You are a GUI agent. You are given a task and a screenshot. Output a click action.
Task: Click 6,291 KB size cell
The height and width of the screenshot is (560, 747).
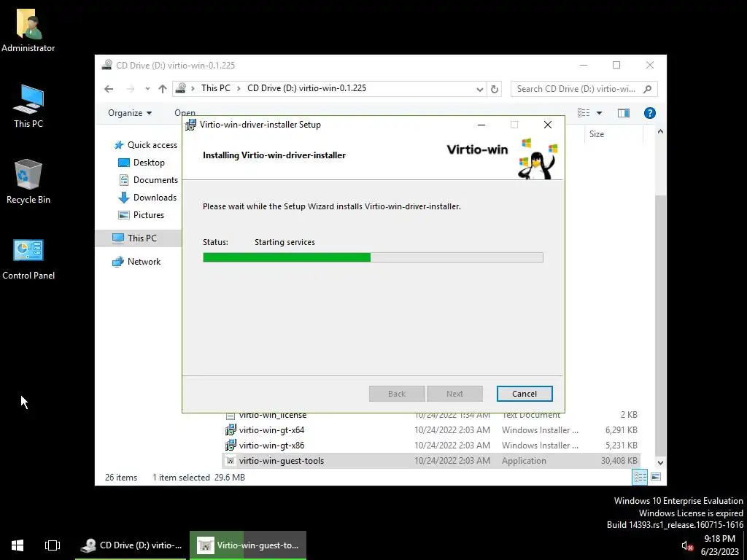(622, 430)
